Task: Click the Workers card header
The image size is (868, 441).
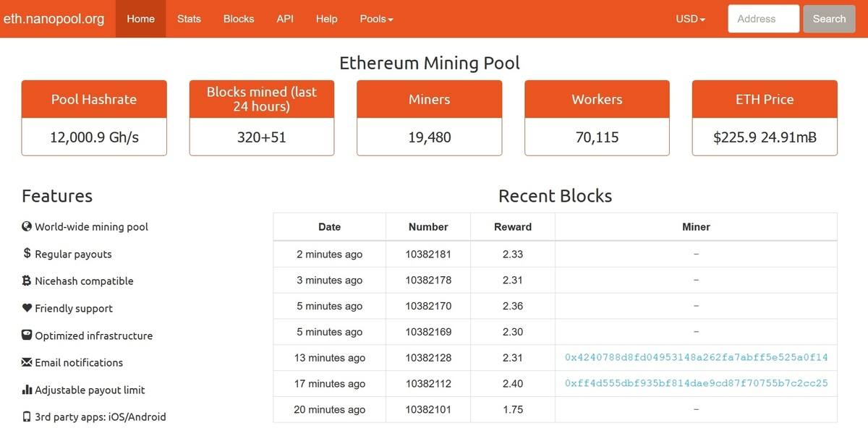Action: [597, 99]
